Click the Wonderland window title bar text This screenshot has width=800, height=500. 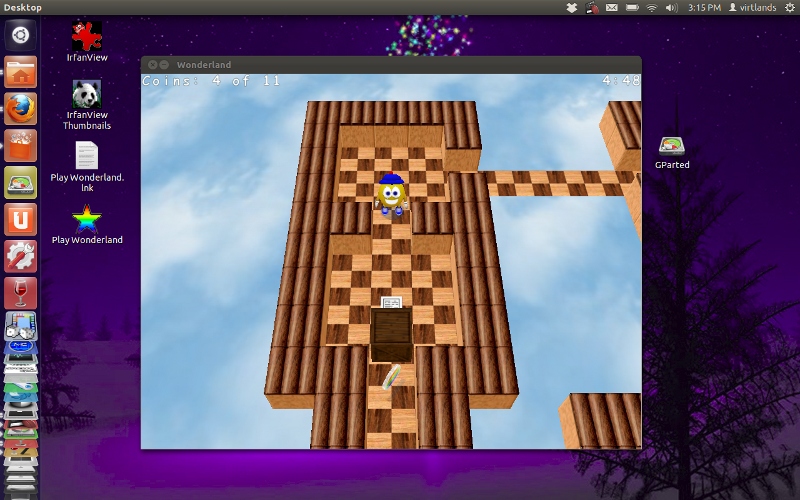[204, 65]
